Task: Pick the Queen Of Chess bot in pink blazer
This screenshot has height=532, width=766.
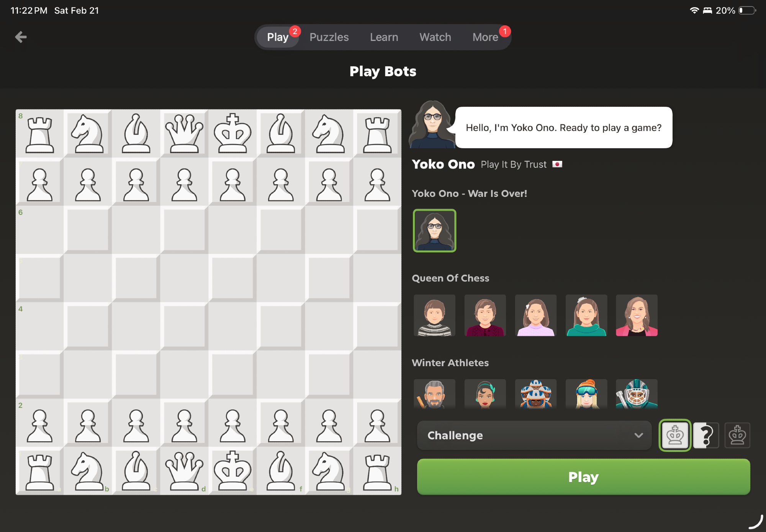Action: [x=637, y=315]
